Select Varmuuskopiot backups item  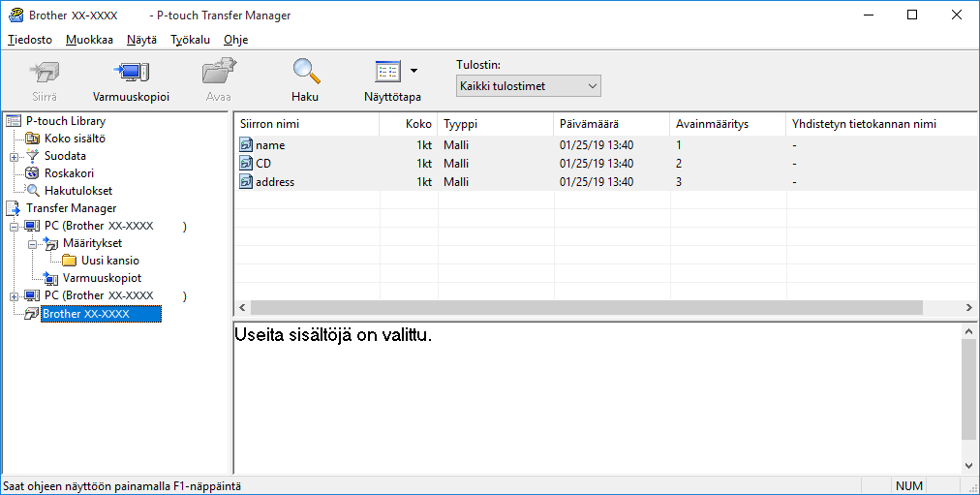pyautogui.click(x=102, y=279)
